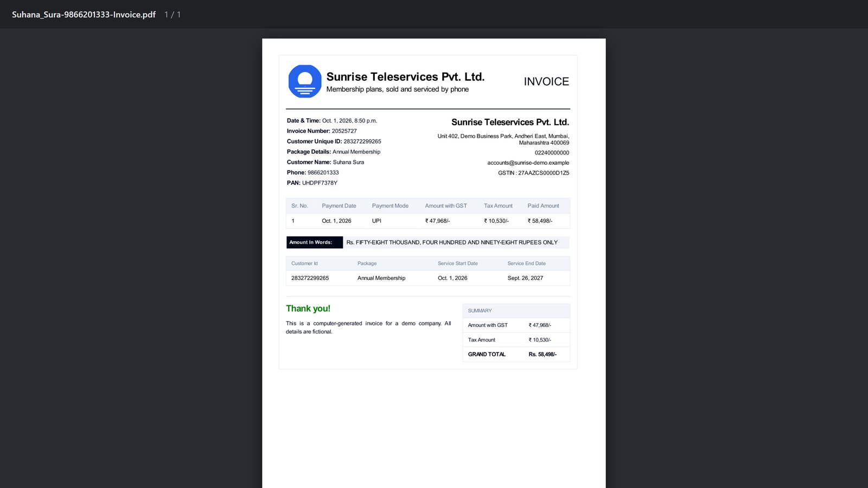Click the Payment Date column header
868x488 pixels.
(x=339, y=206)
